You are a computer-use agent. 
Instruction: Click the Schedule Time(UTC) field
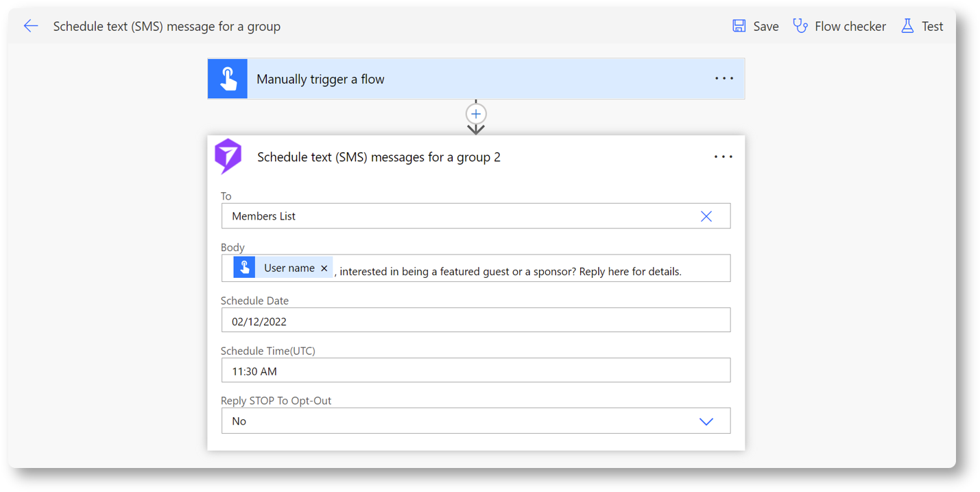(475, 371)
